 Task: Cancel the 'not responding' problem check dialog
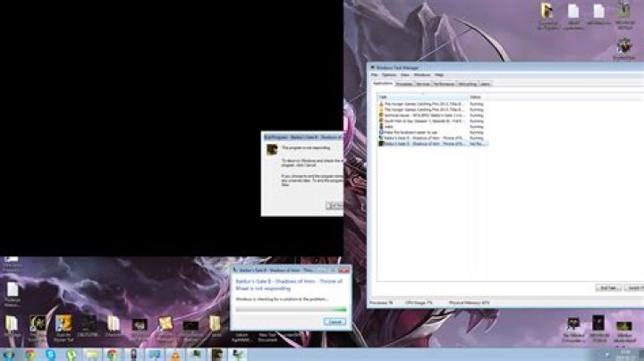[x=335, y=322]
